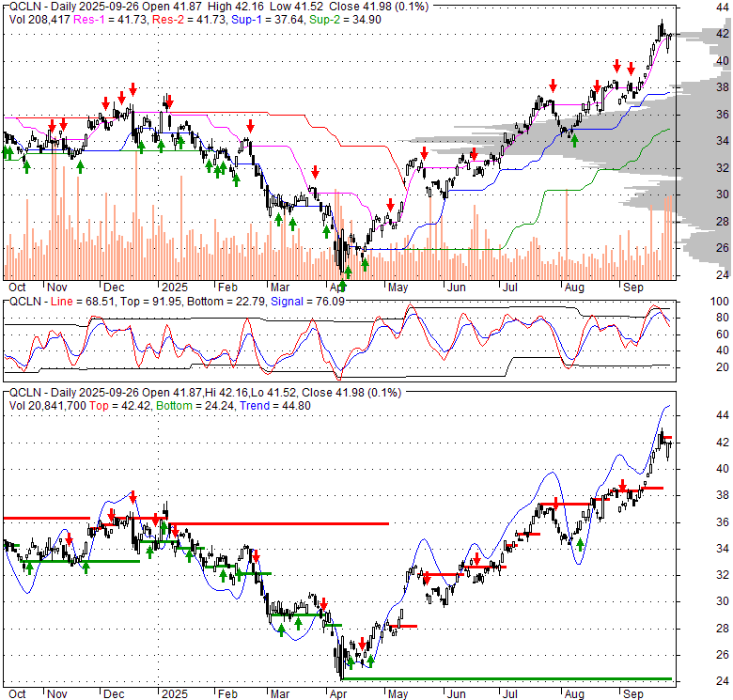The height and width of the screenshot is (700, 733).
Task: Select the 'Aug' label on top chart axis
Action: click(574, 288)
